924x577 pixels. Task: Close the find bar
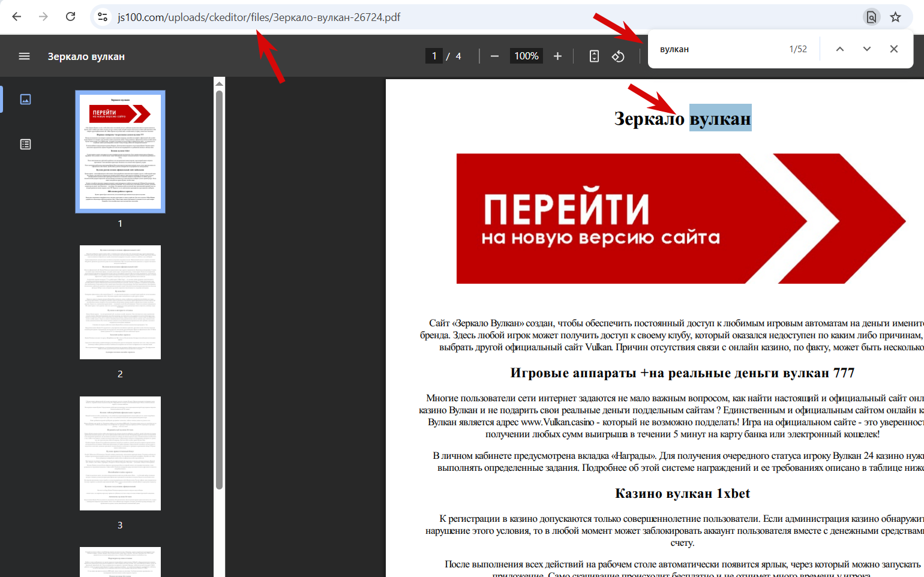point(893,49)
